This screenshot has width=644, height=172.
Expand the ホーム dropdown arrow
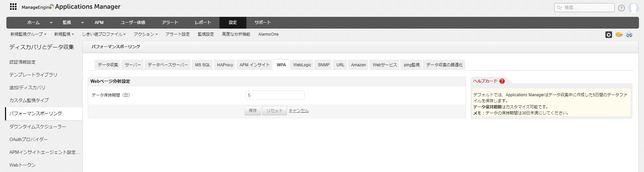tap(51, 23)
